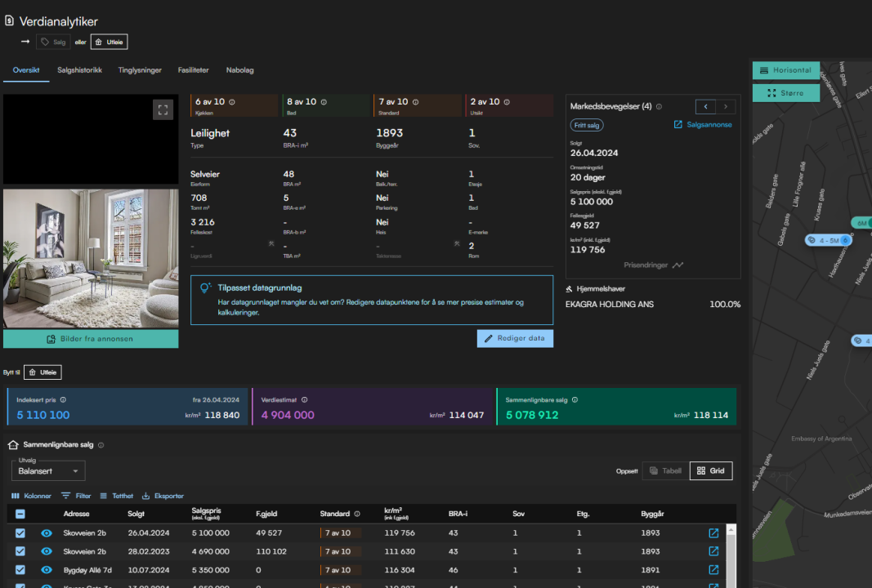Screen dimensions: 872x588
Task: Open the Tinglysninger tab
Action: 140,70
